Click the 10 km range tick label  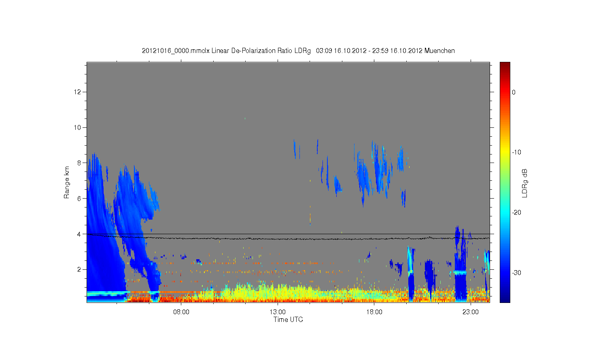(78, 127)
